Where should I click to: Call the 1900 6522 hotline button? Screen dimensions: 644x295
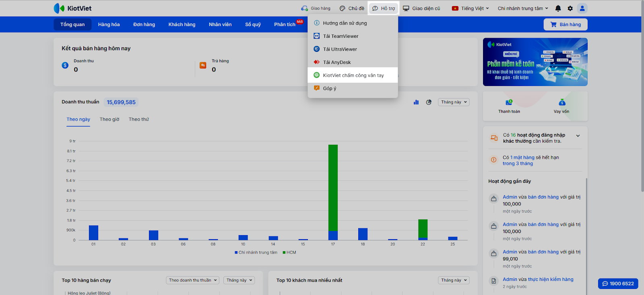pos(618,284)
